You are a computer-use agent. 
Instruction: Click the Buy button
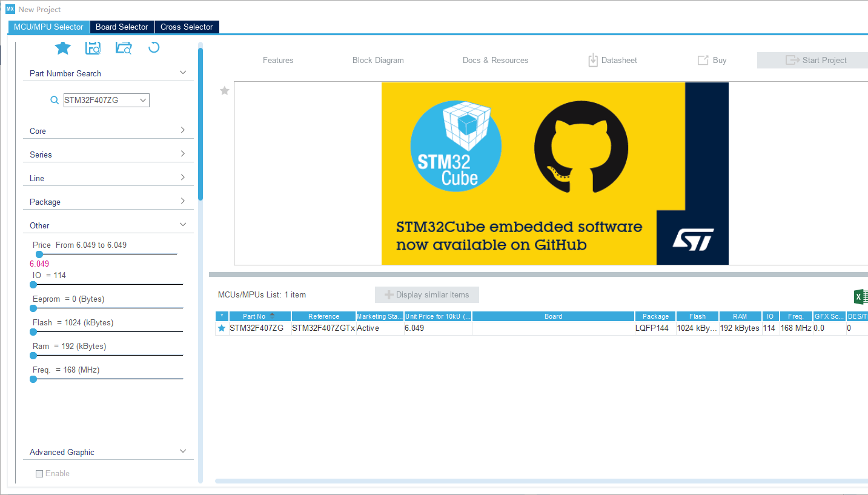(x=712, y=60)
